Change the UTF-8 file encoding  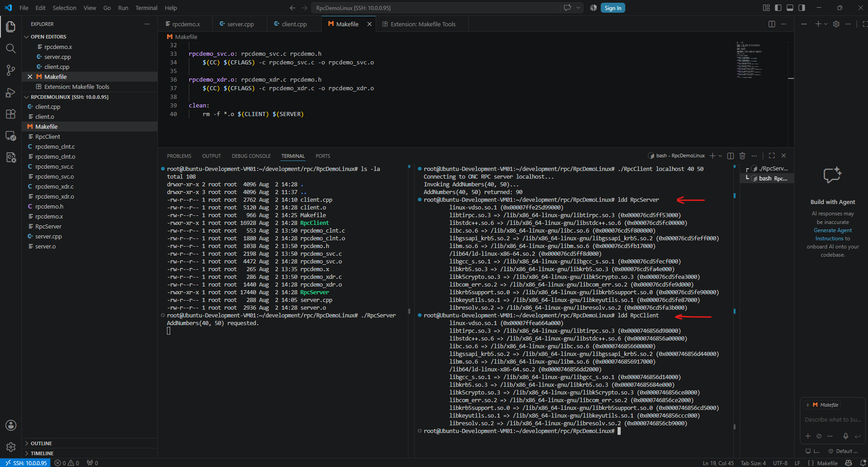click(x=780, y=463)
